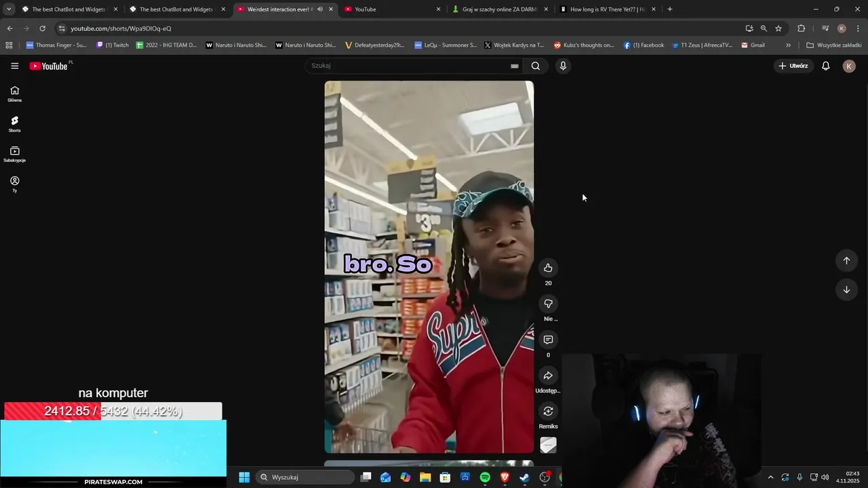
Task: Click the magnifier search button
Action: coord(536,66)
